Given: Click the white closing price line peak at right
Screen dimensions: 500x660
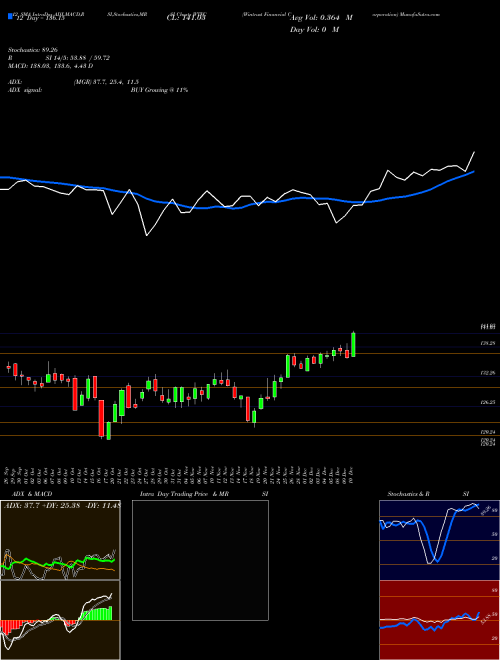Looking at the screenshot, I should (474, 152).
